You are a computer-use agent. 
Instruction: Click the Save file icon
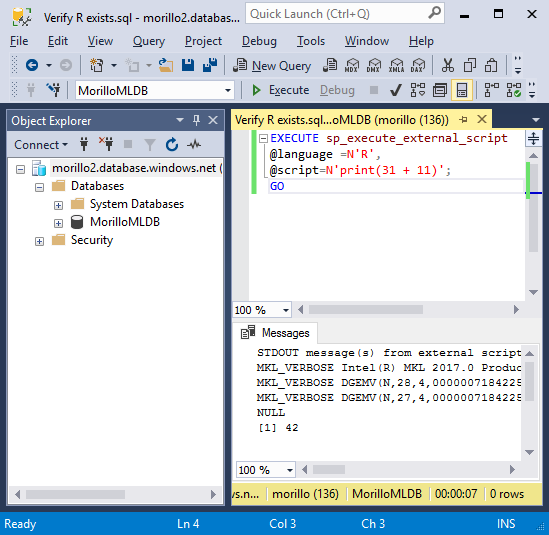coord(188,65)
